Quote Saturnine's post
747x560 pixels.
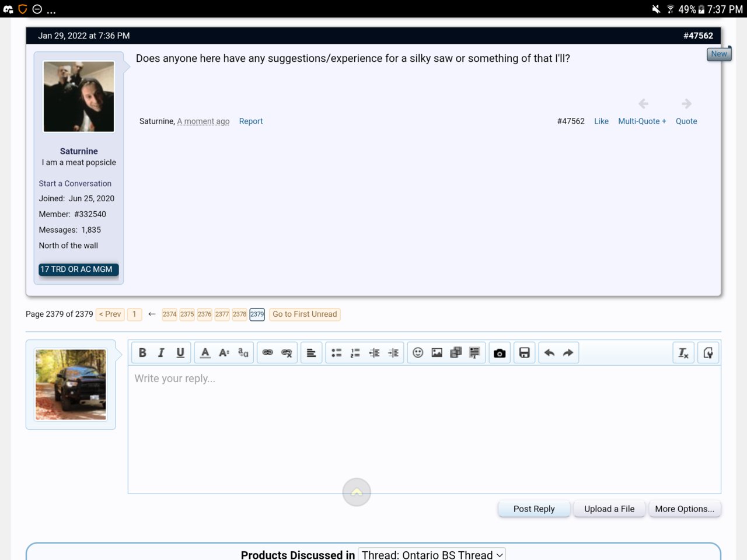[x=686, y=121]
